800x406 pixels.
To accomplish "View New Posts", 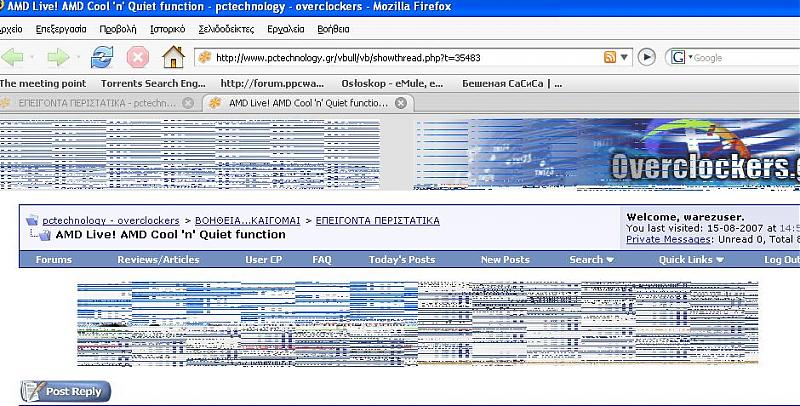I will pos(505,260).
